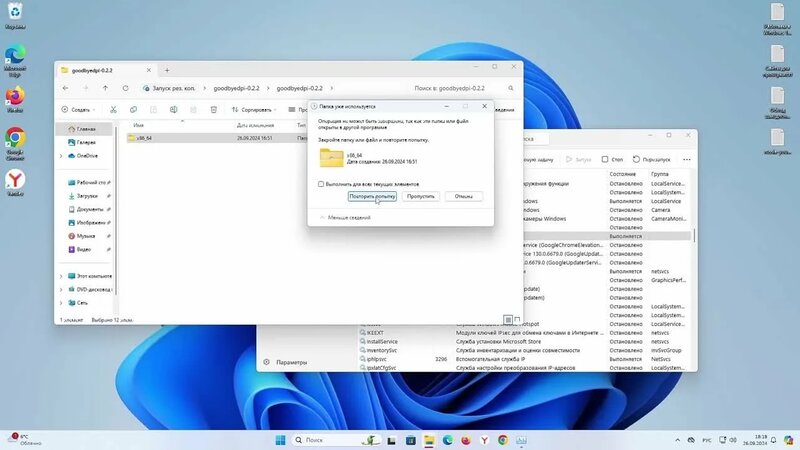Add a new Explorer tab with plus

[167, 70]
